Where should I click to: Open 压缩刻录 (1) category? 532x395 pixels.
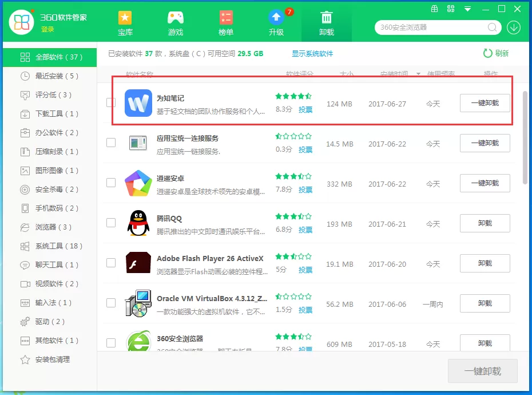(50, 152)
